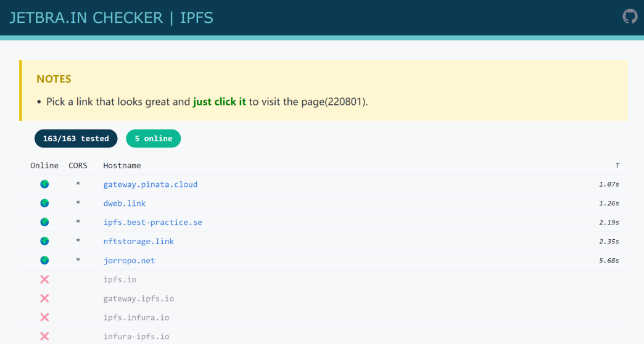Click the 5 online badge
This screenshot has width=644, height=344.
[x=153, y=139]
